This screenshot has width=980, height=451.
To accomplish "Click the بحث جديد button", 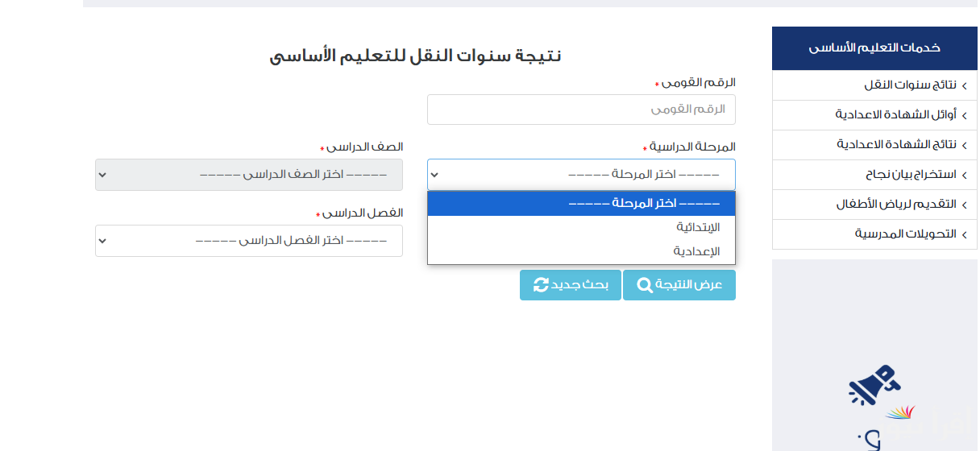I will pyautogui.click(x=571, y=285).
